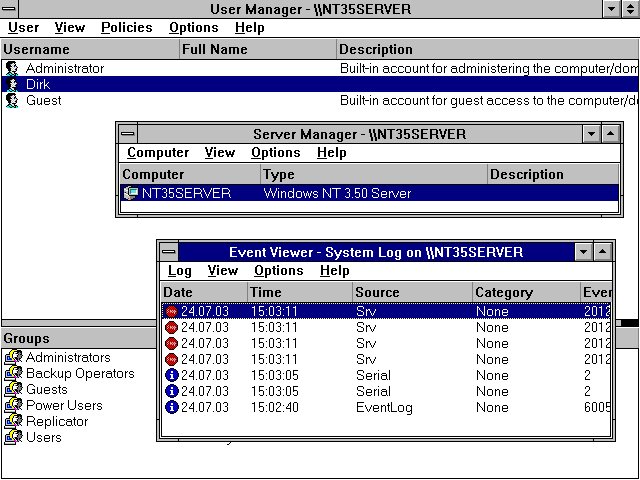The height and width of the screenshot is (480, 640).
Task: Open the Server Manager window control menu box
Action: click(x=128, y=134)
